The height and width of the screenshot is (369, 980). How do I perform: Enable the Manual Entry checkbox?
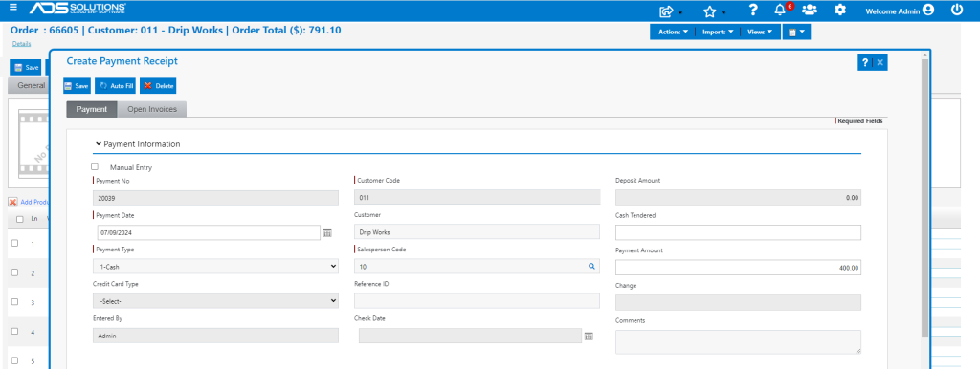(x=95, y=166)
